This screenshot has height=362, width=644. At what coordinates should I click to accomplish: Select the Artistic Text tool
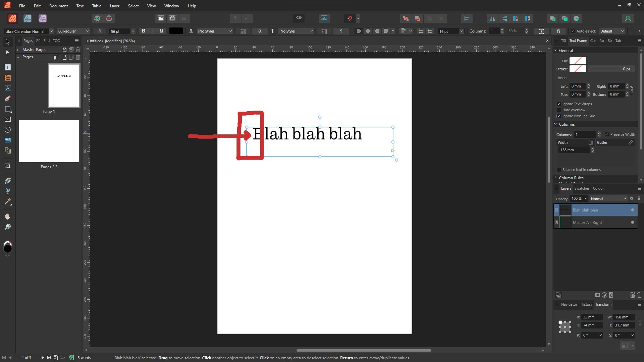[7, 88]
